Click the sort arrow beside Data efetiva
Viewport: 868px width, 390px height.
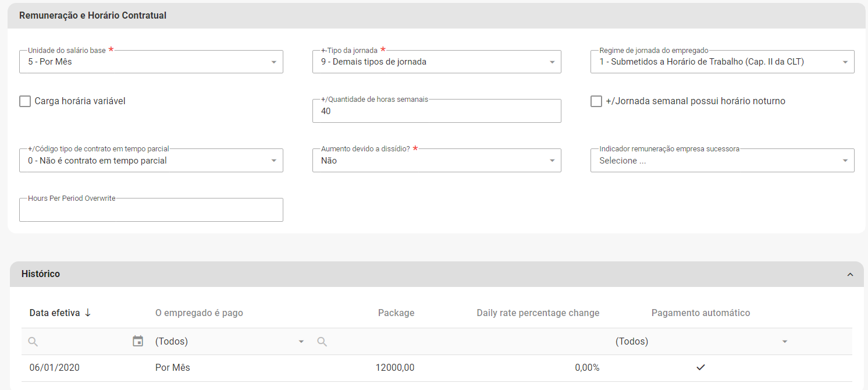click(x=88, y=313)
